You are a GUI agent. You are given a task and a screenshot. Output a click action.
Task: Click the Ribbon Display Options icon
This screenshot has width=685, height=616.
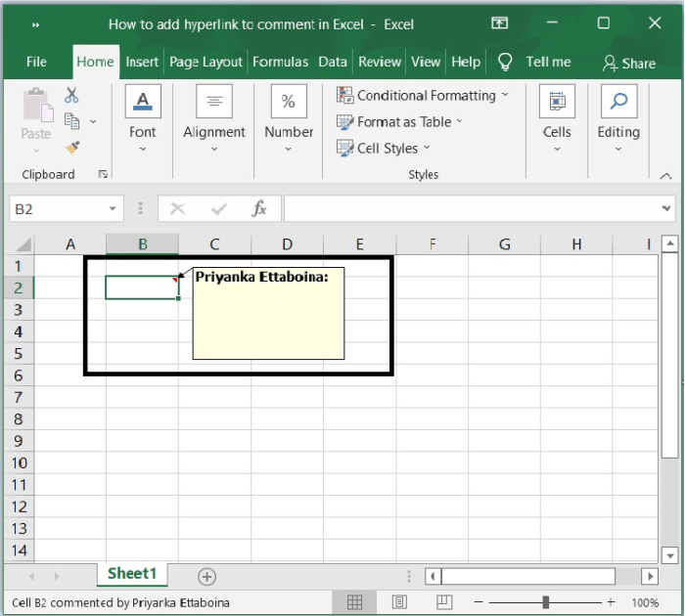coord(499,22)
